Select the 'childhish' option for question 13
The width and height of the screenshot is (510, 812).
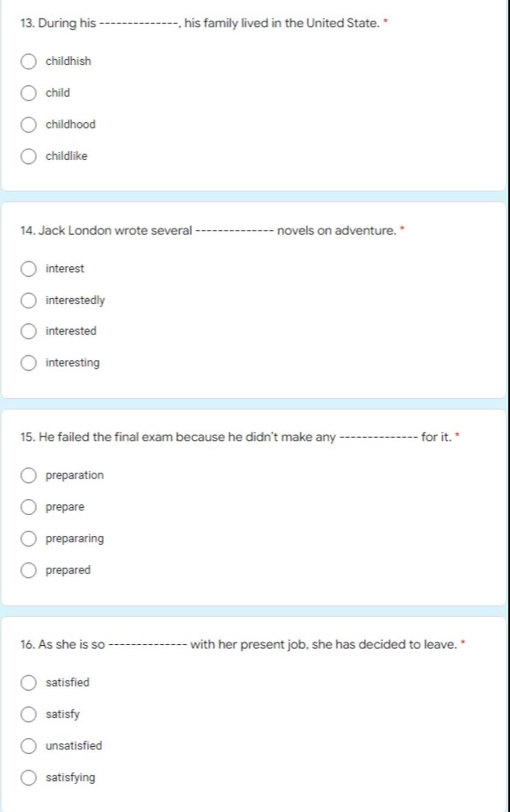pos(28,62)
